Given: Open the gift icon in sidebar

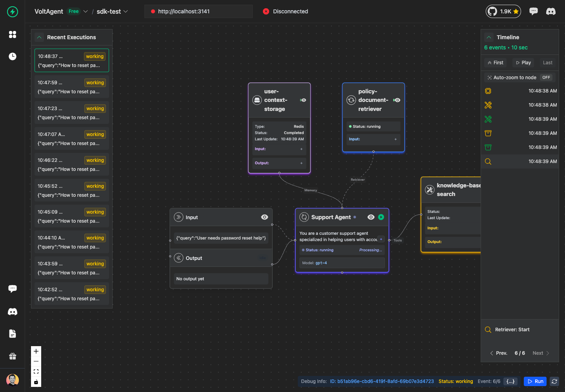Looking at the screenshot, I should (x=13, y=356).
